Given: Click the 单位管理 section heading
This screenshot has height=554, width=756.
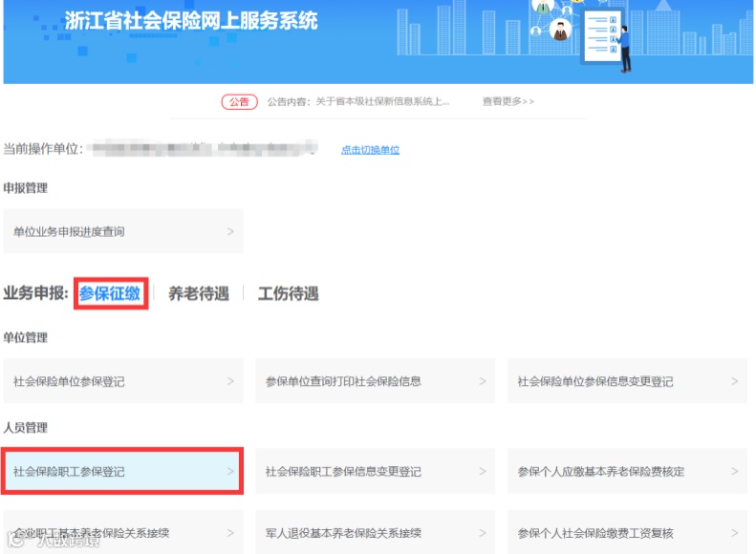Looking at the screenshot, I should pyautogui.click(x=26, y=337).
